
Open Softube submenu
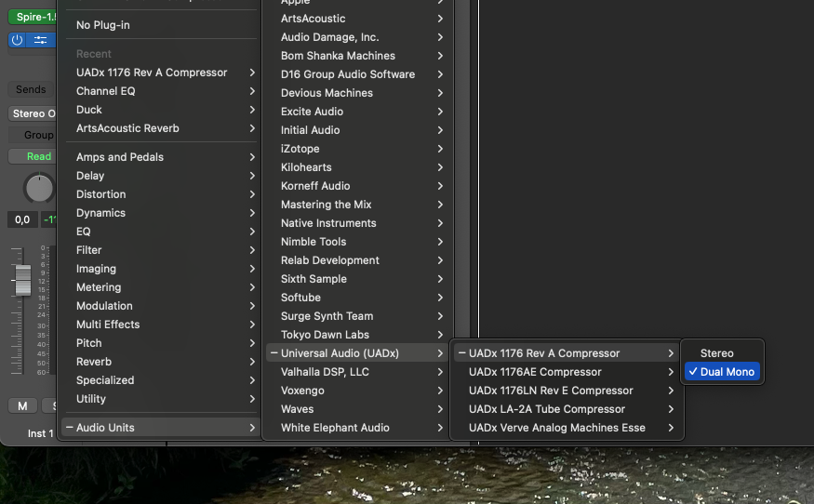[x=357, y=298]
